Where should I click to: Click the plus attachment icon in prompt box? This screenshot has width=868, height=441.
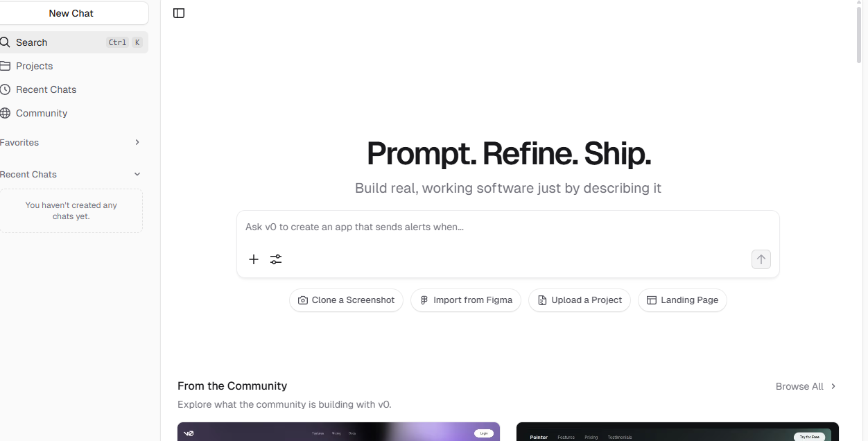tap(254, 259)
